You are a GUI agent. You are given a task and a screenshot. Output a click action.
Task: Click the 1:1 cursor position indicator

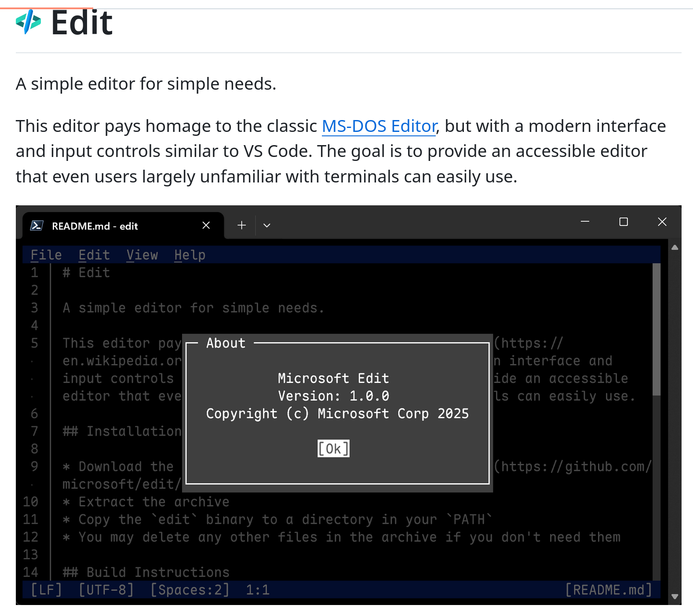pyautogui.click(x=258, y=590)
